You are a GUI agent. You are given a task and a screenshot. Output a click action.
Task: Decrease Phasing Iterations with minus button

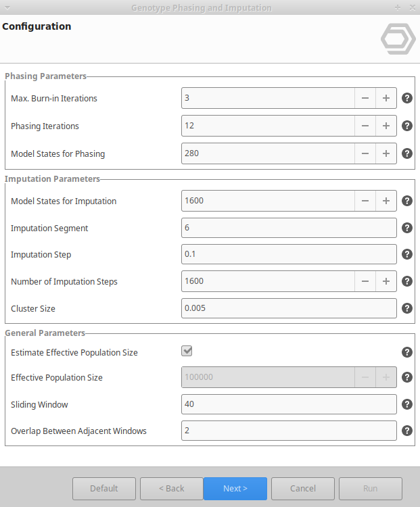click(365, 126)
